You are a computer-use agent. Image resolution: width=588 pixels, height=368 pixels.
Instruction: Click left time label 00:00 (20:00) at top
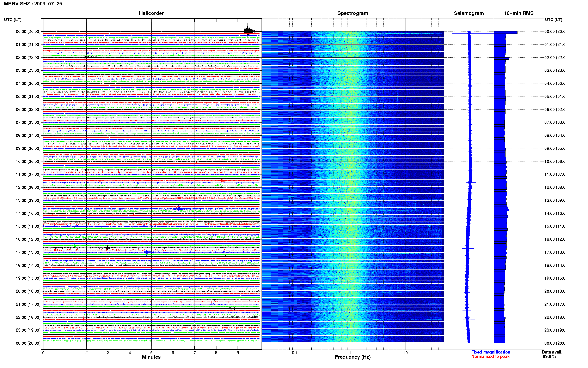click(x=28, y=31)
